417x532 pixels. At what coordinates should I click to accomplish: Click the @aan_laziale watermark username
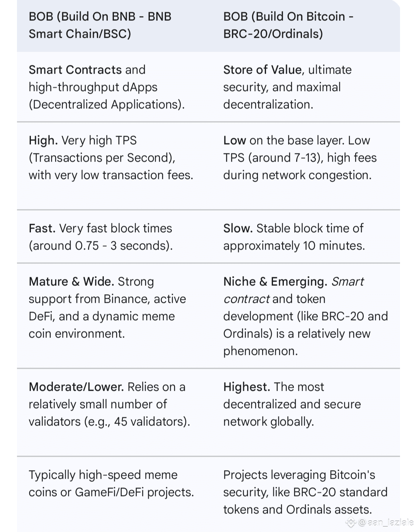tap(386, 522)
